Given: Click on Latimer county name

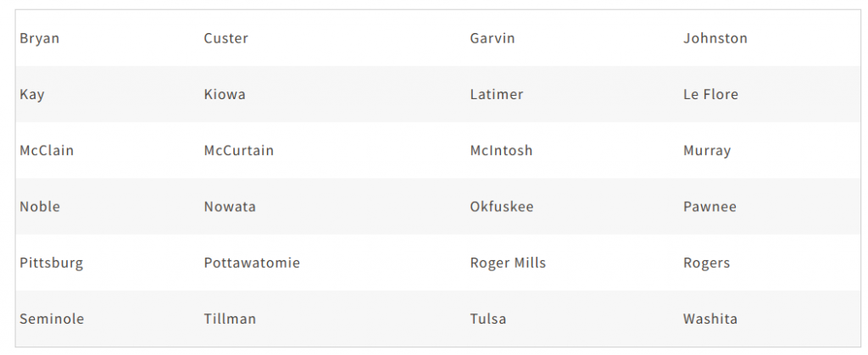Looking at the screenshot, I should coord(496,94).
